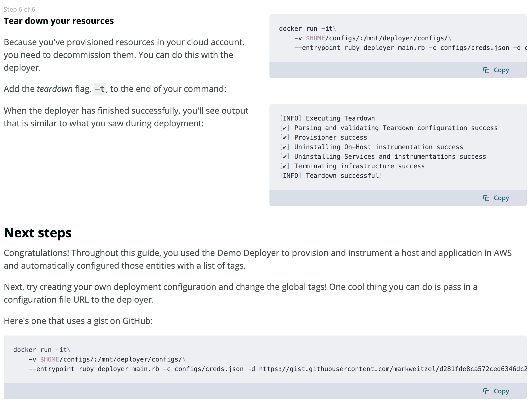The image size is (532, 404).
Task: Click the inline '-t' flag code
Action: (100, 89)
